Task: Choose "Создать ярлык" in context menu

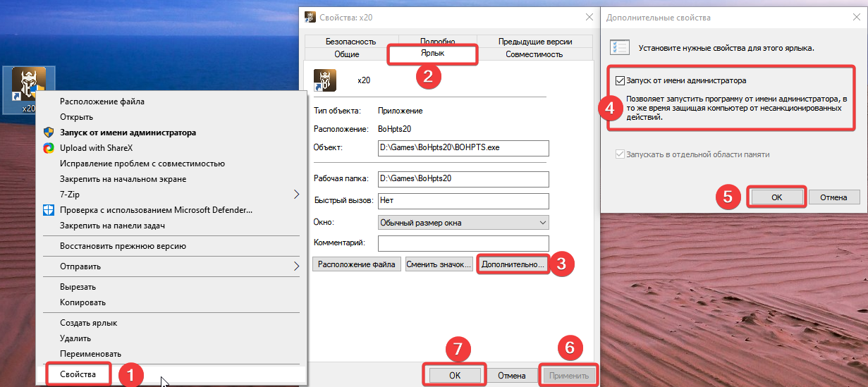Action: pyautogui.click(x=89, y=323)
